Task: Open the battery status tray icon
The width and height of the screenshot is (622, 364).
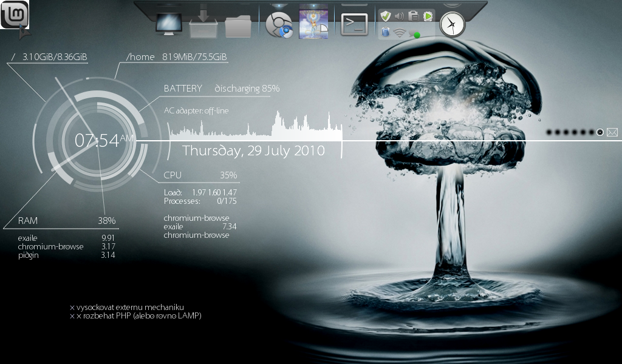Action: (x=385, y=32)
